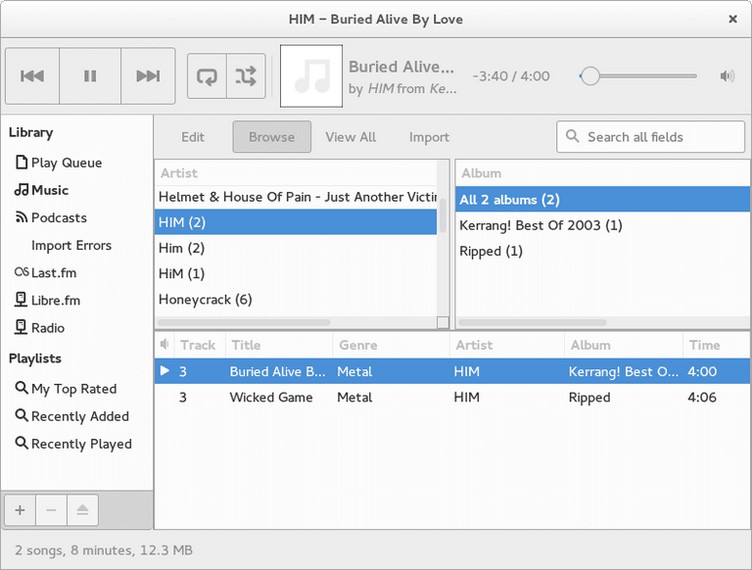
Task: Click the eject device button
Action: pyautogui.click(x=82, y=510)
